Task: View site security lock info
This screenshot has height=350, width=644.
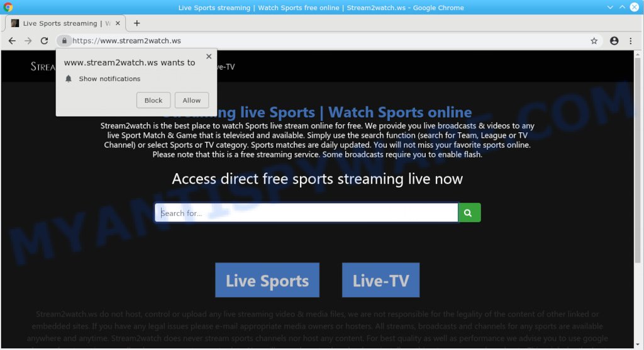Action: click(x=64, y=41)
